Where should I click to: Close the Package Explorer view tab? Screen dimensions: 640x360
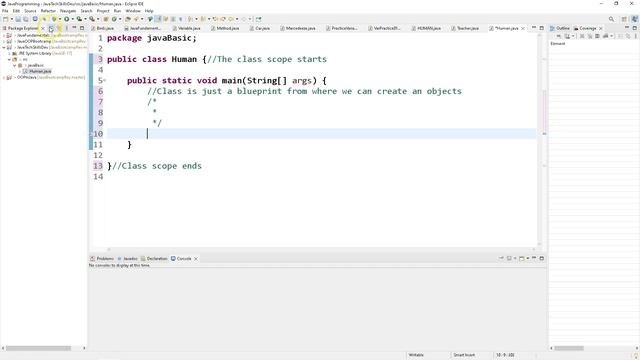tap(43, 28)
